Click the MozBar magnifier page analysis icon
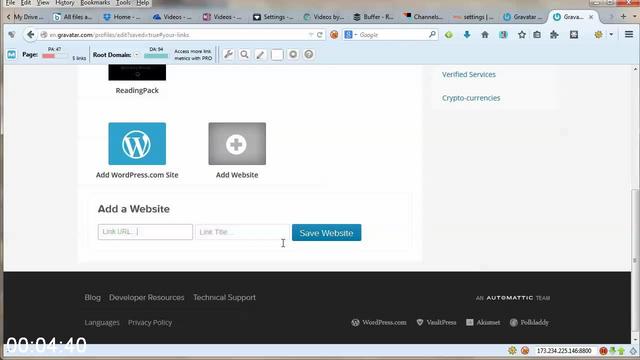 (244, 54)
